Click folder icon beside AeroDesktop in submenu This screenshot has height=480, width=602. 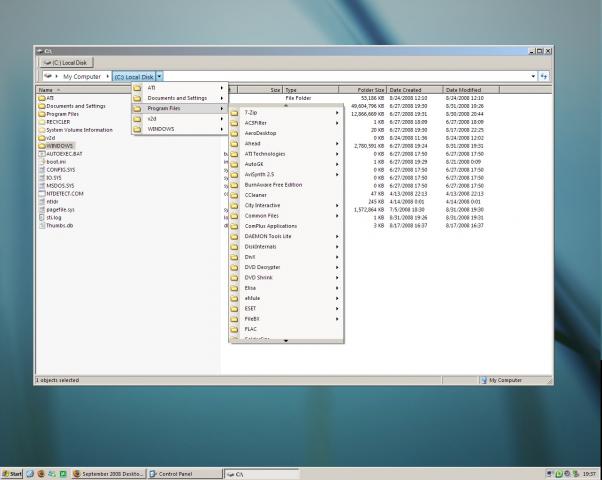(234, 133)
